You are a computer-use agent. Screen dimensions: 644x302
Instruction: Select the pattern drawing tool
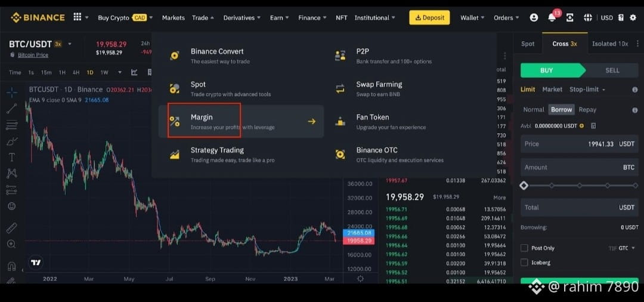tap(11, 174)
